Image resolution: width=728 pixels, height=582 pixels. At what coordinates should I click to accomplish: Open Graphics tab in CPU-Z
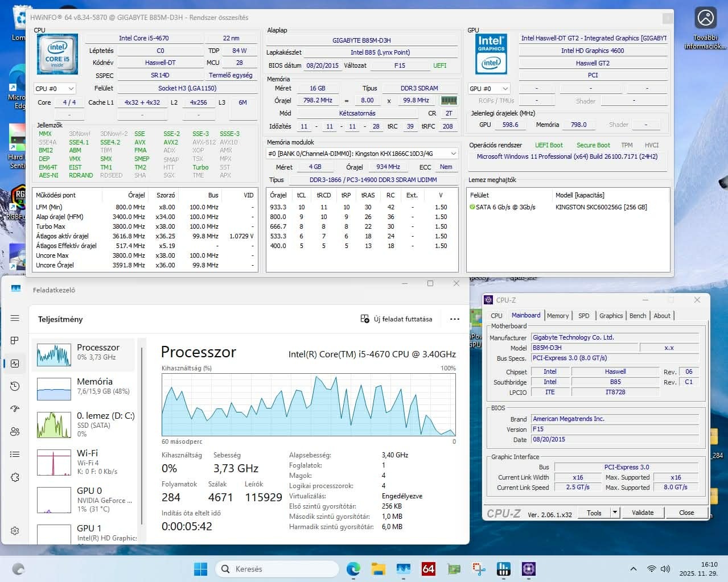611,316
